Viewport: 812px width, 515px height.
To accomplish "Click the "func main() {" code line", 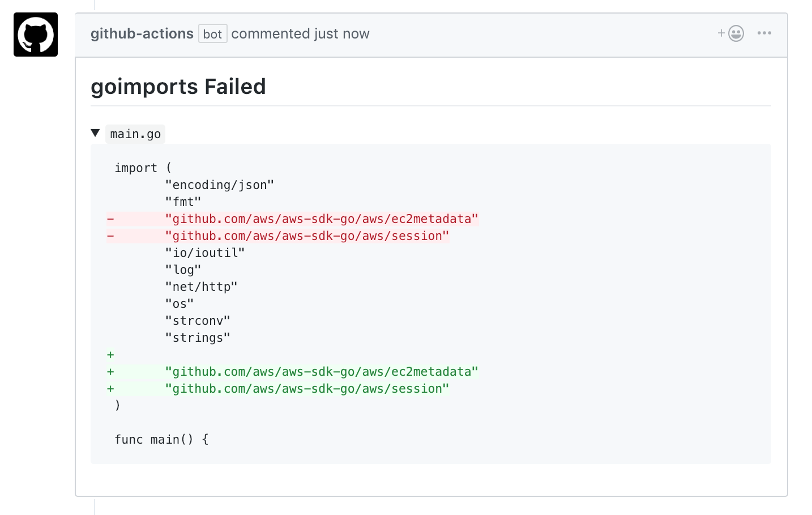I will [161, 440].
